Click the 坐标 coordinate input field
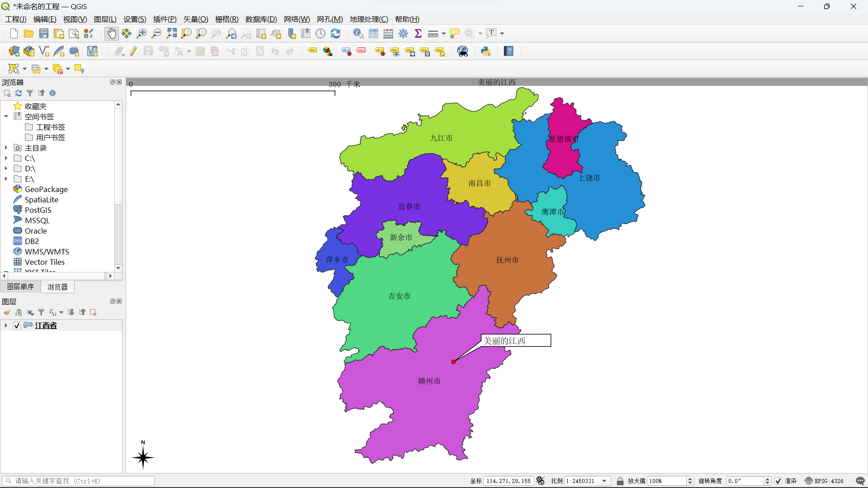Image resolution: width=868 pixels, height=488 pixels. pos(509,481)
